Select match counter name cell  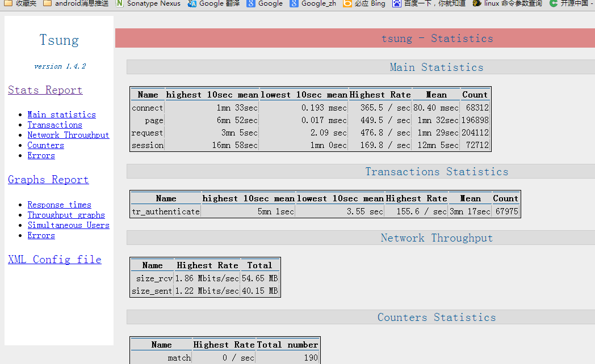161,358
